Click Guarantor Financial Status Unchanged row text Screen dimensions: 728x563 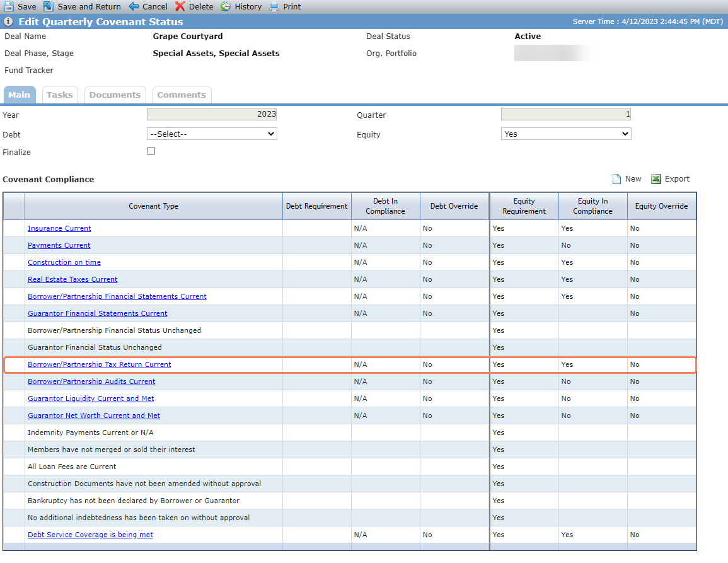pyautogui.click(x=95, y=347)
